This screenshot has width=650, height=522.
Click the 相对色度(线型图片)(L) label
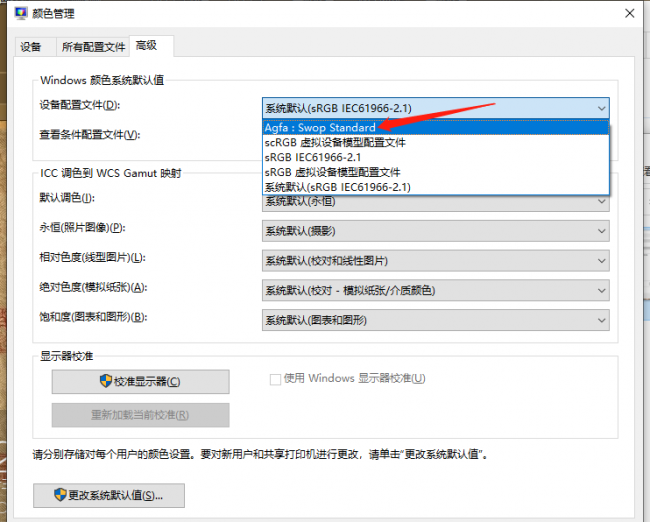[92, 257]
